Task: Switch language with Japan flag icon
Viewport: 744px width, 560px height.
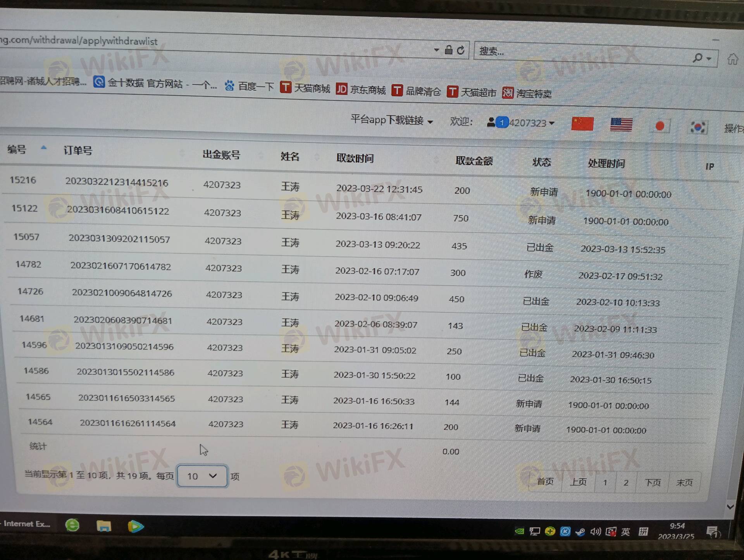Action: click(x=660, y=126)
